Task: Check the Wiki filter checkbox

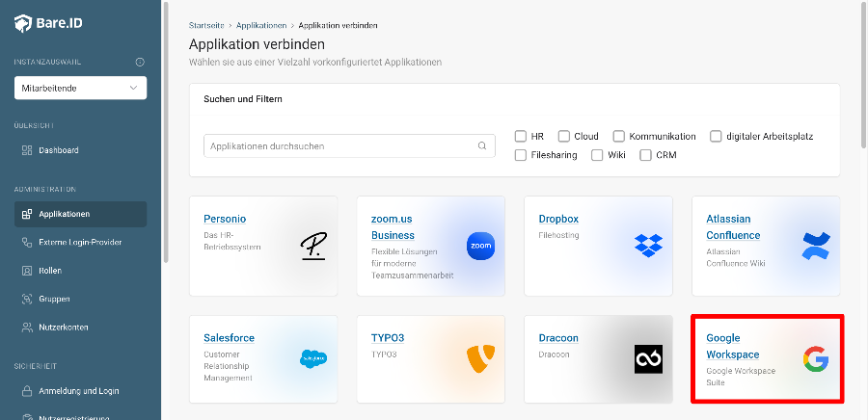Action: click(597, 155)
